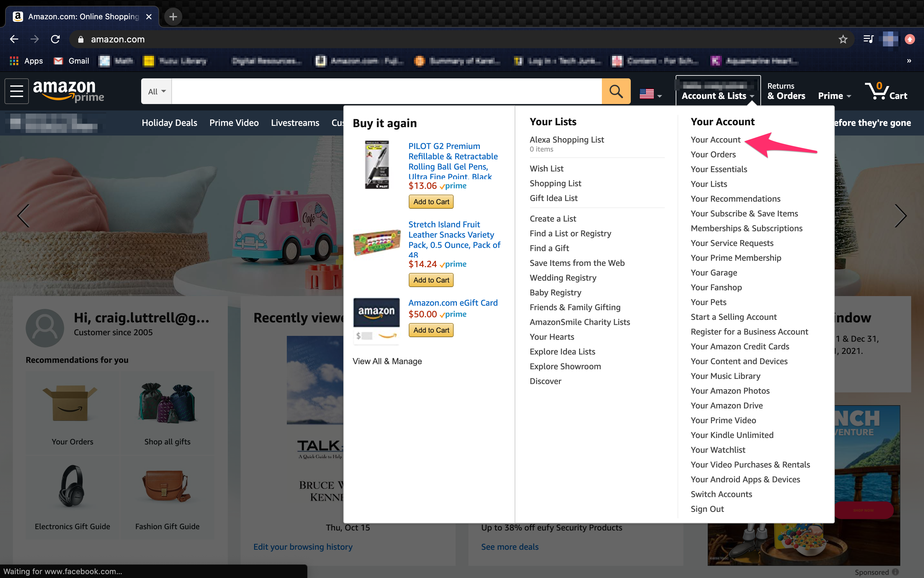Expand the Prime dropdown
This screenshot has height=578, width=924.
[x=834, y=96]
